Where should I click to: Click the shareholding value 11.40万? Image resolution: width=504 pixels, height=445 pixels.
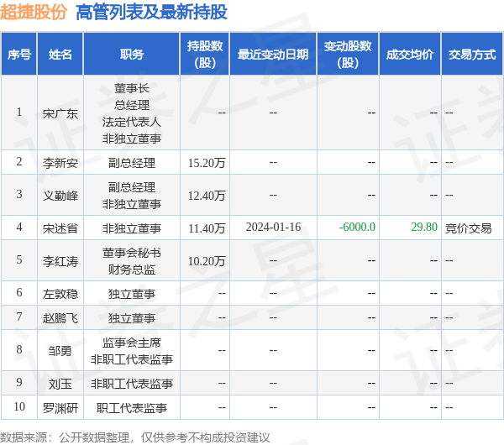[207, 228]
